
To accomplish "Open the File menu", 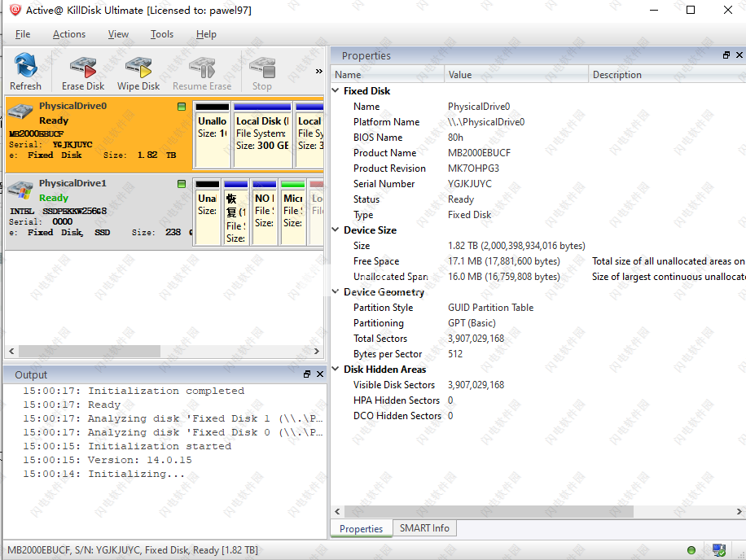I will [x=23, y=34].
